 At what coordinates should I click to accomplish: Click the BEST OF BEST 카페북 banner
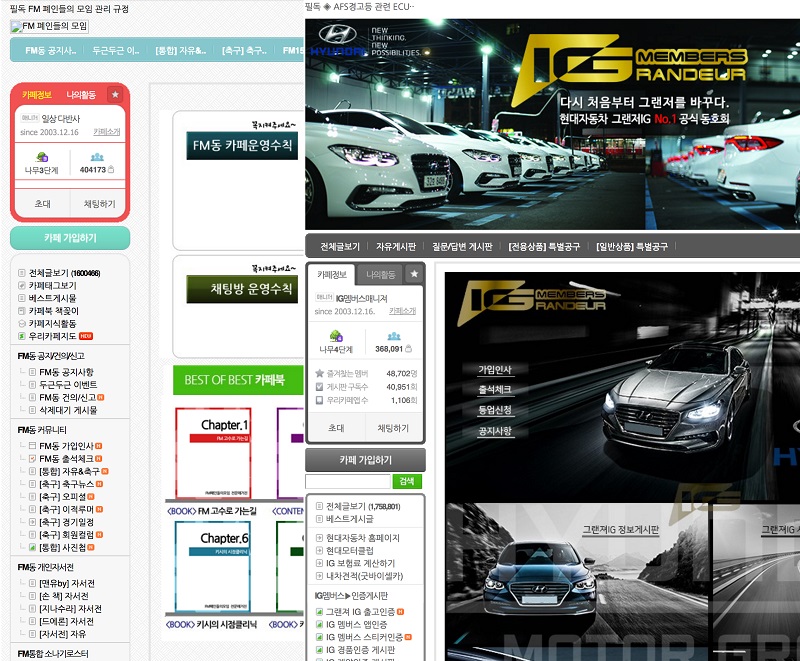238,380
